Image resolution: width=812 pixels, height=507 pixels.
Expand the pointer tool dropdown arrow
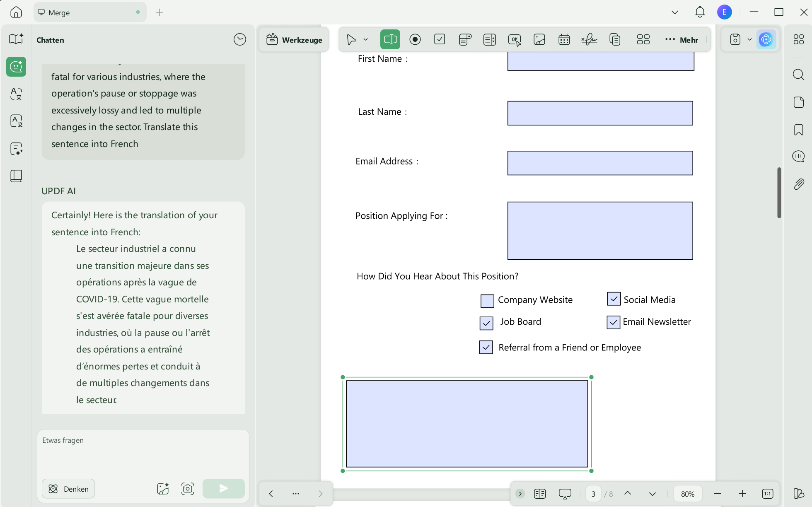click(x=365, y=39)
